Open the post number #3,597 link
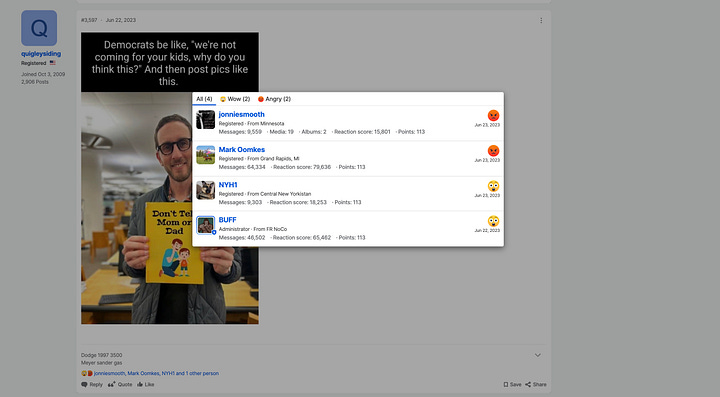The height and width of the screenshot is (397, 720). click(89, 20)
